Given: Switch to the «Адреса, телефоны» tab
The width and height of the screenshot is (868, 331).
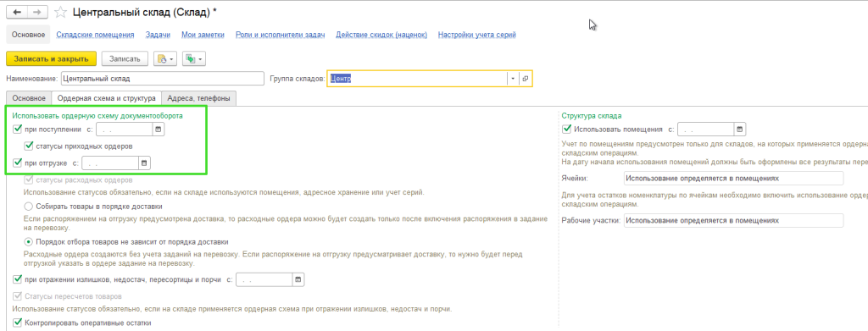Looking at the screenshot, I should (x=199, y=98).
